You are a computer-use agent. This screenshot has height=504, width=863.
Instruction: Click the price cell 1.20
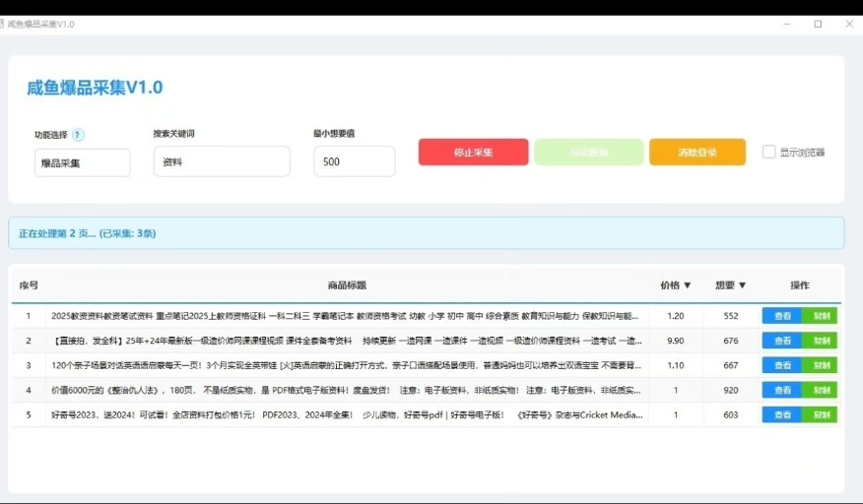pos(675,316)
